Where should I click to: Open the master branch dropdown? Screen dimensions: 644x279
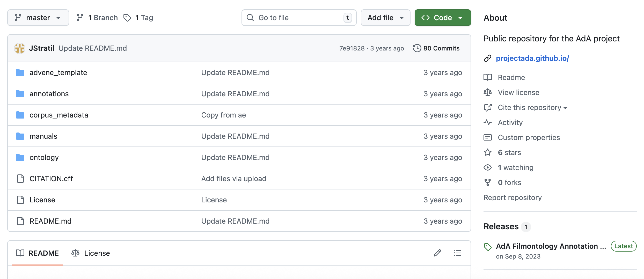point(38,18)
